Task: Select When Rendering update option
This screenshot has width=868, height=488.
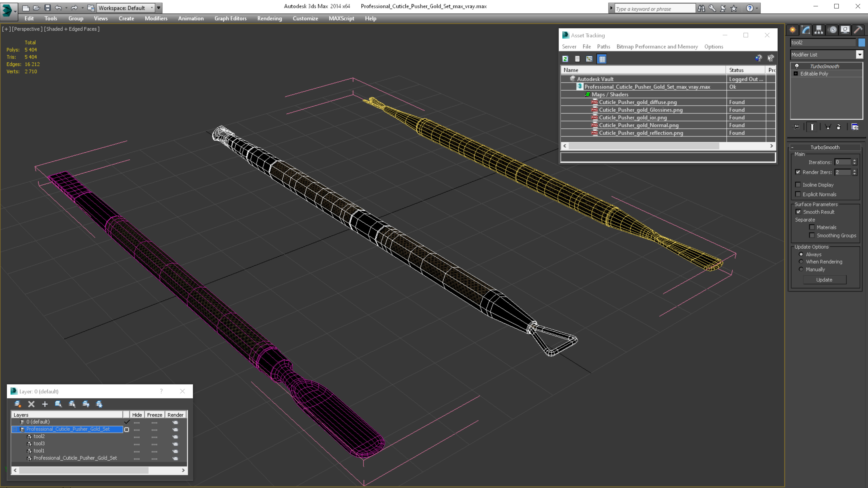Action: (801, 261)
